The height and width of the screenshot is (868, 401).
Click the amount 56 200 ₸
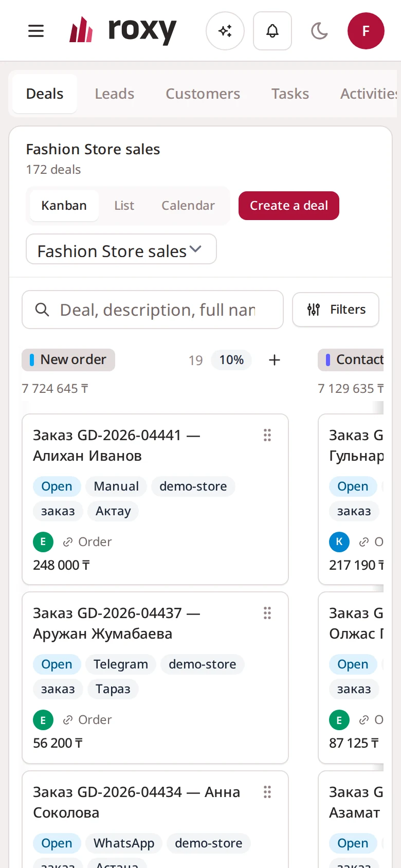(58, 743)
